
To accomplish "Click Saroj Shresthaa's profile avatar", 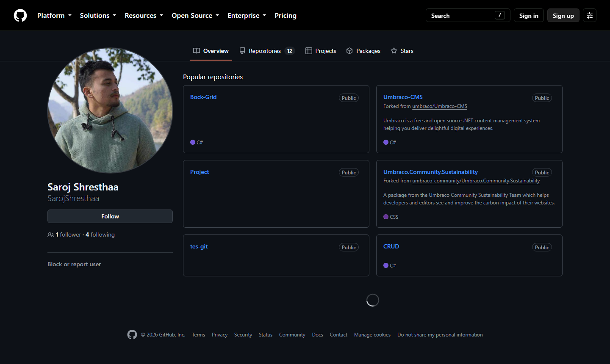I will click(110, 110).
